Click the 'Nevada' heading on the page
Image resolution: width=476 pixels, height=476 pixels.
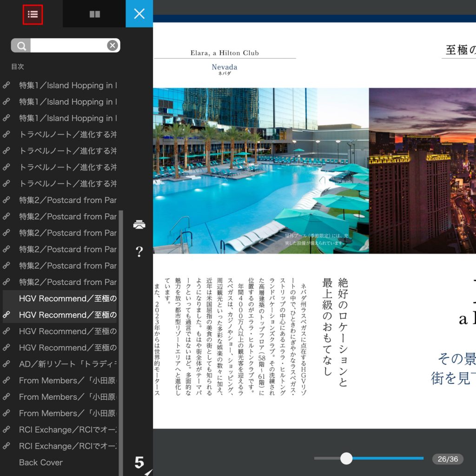225,67
